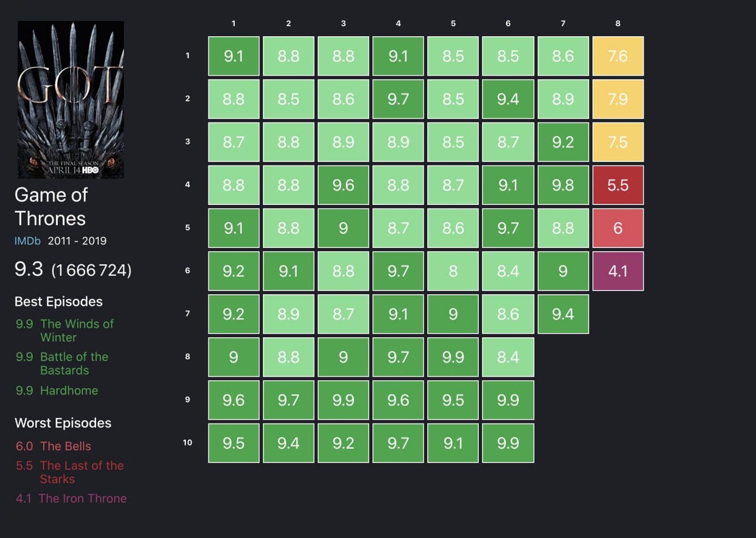Click the overall 9.3 rating score
The image size is (756, 538).
tap(29, 270)
